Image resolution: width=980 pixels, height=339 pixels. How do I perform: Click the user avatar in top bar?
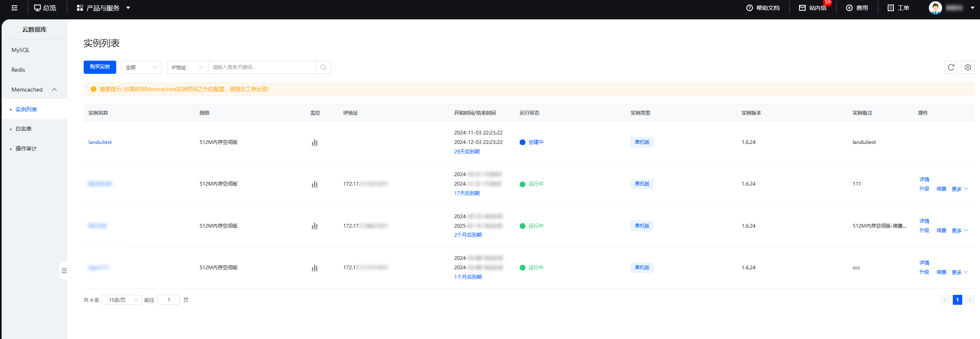click(x=935, y=8)
